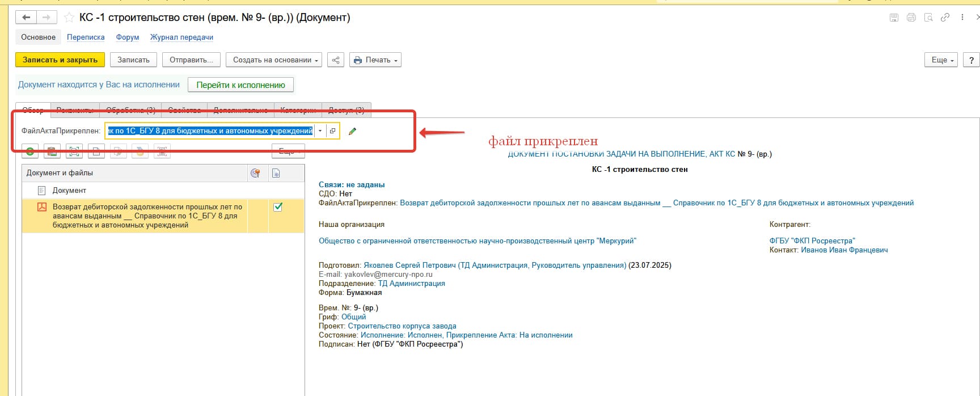Click the share icon next to Печать
This screenshot has height=396, width=980.
[336, 60]
